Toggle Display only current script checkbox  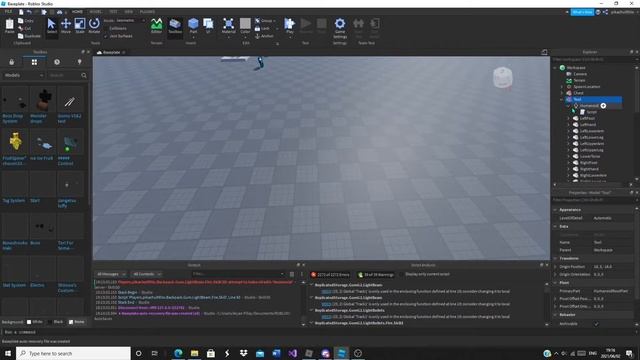click(402, 274)
